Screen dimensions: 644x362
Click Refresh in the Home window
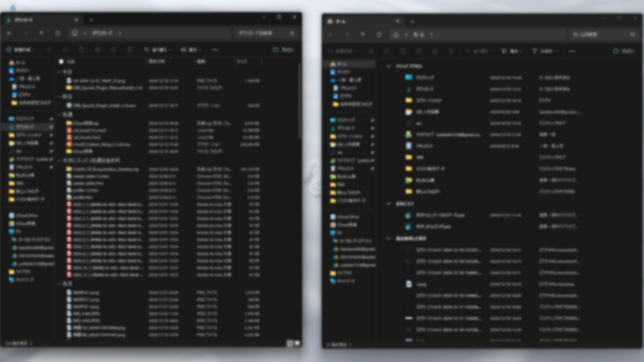coord(379,35)
